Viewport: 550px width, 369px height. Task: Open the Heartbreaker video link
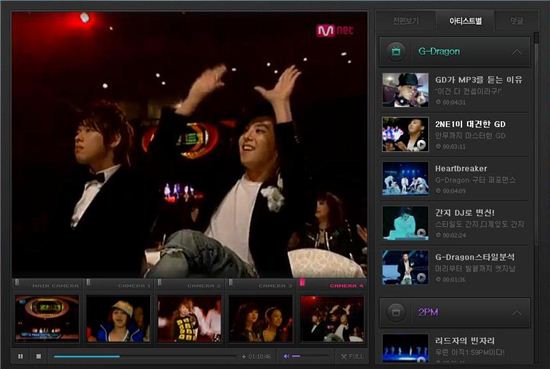(x=461, y=169)
